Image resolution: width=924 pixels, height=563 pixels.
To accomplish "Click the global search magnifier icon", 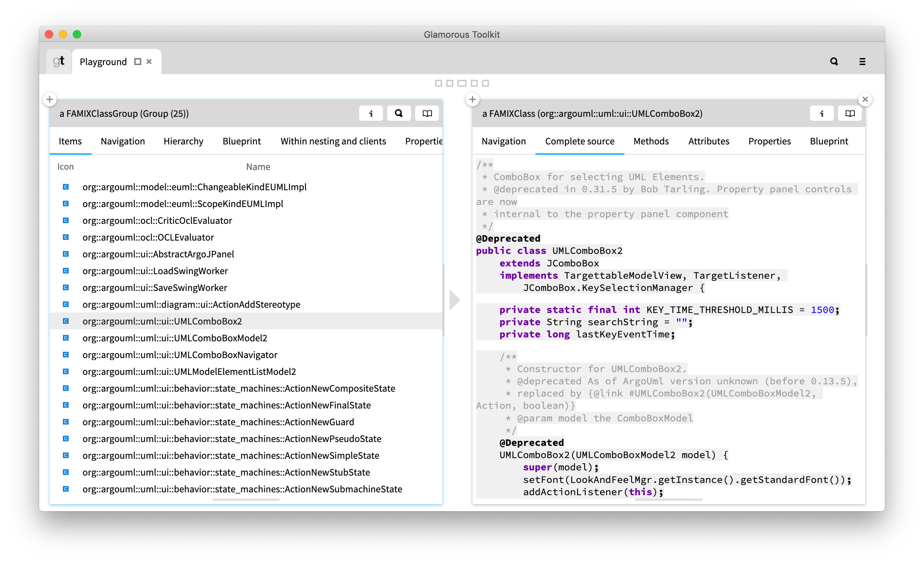I will point(834,62).
